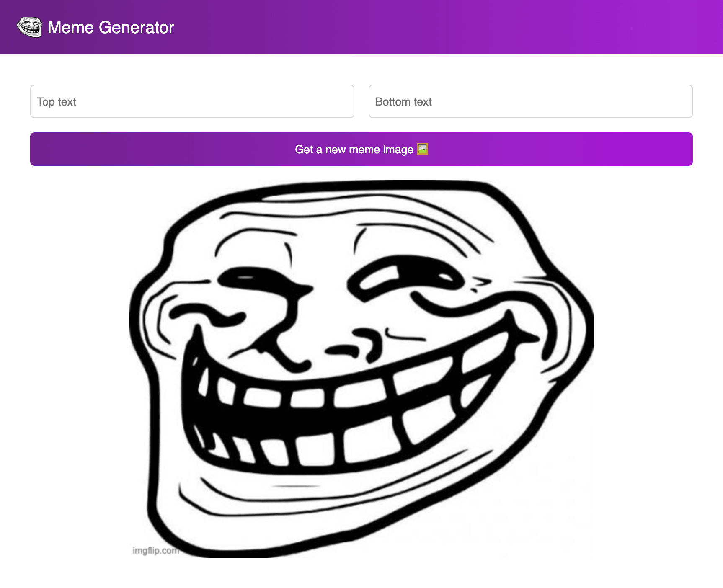This screenshot has width=723, height=588.
Task: Click Get a new meme image button
Action: coord(361,149)
